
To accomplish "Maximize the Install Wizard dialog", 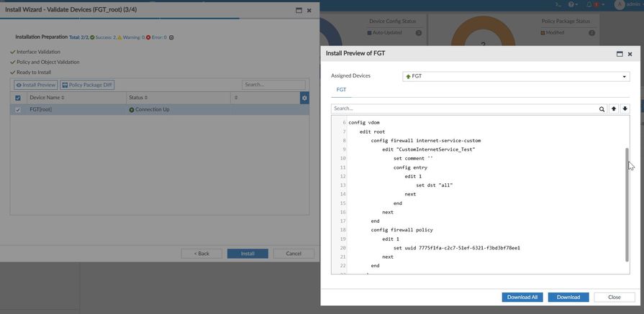I will pos(299,10).
